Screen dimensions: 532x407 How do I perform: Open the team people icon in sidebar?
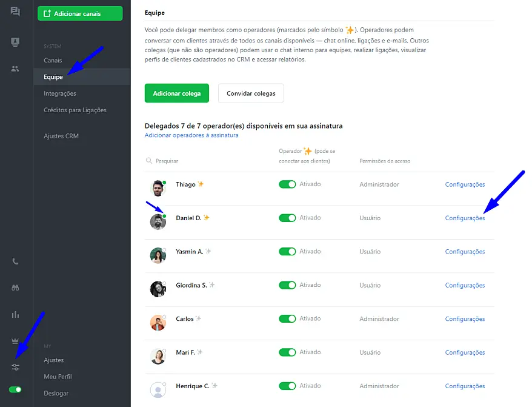pos(15,69)
